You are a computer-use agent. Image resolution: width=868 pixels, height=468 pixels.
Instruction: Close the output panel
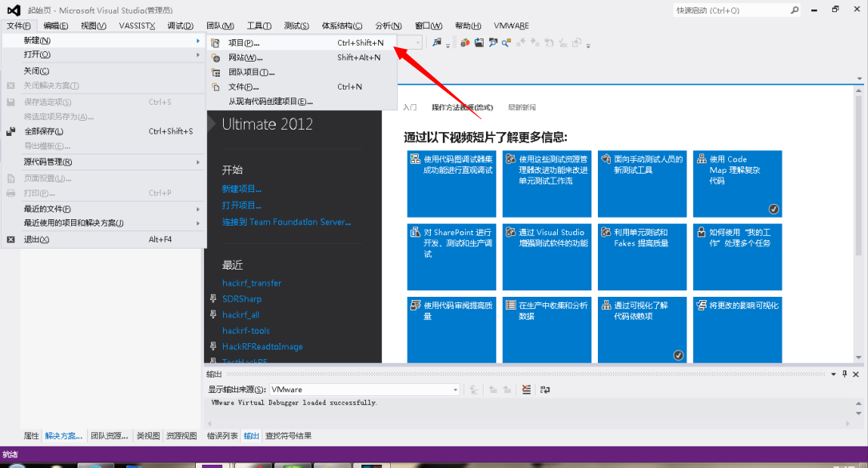(856, 374)
